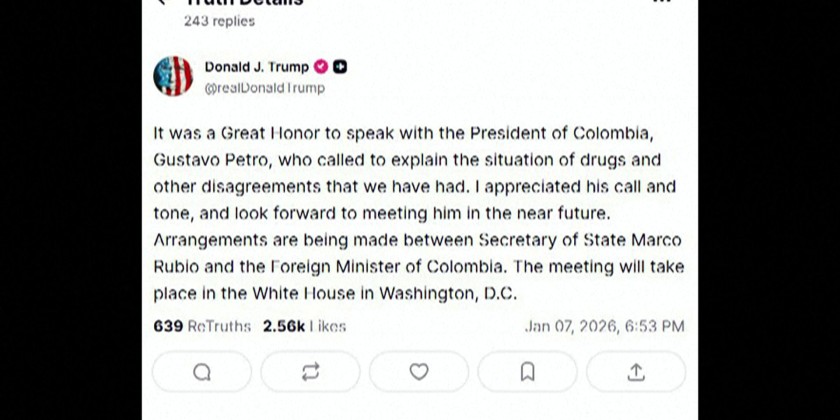Image resolution: width=840 pixels, height=420 pixels.
Task: Click the Truth Details header title
Action: click(x=245, y=3)
